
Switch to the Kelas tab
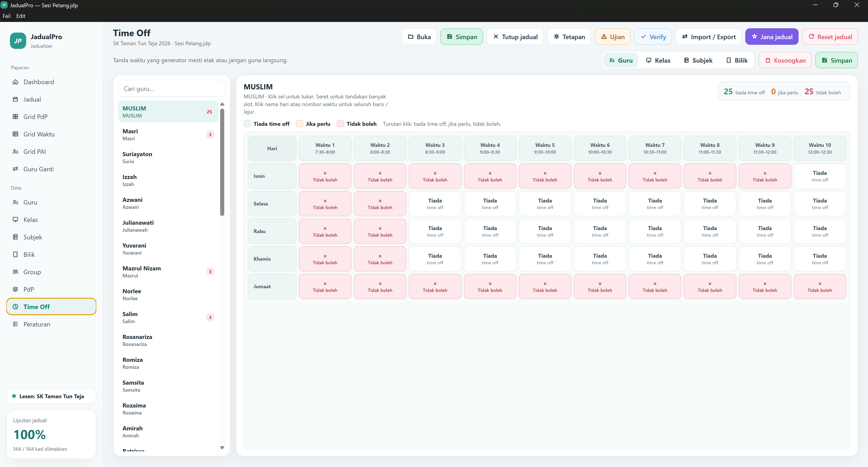point(658,60)
